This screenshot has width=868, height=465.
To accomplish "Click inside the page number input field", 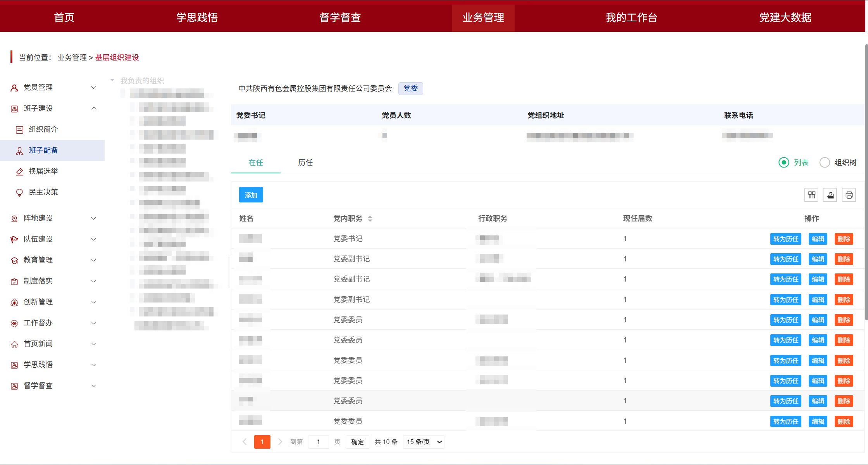I will pyautogui.click(x=318, y=442).
